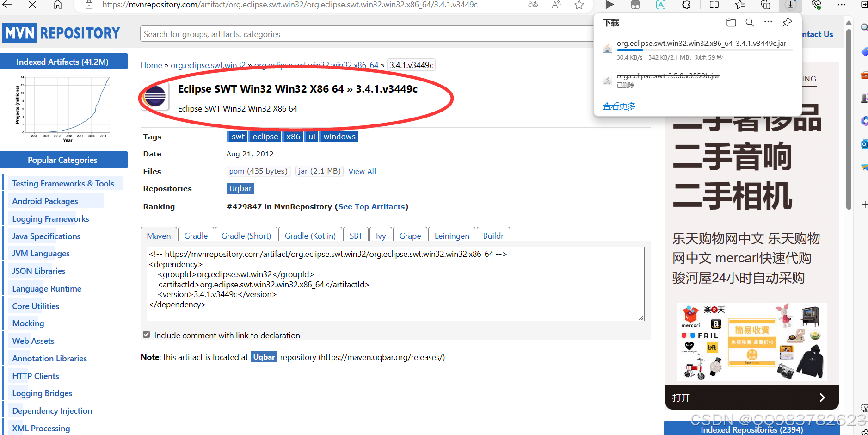Switch to the SBT tab

pyautogui.click(x=356, y=236)
